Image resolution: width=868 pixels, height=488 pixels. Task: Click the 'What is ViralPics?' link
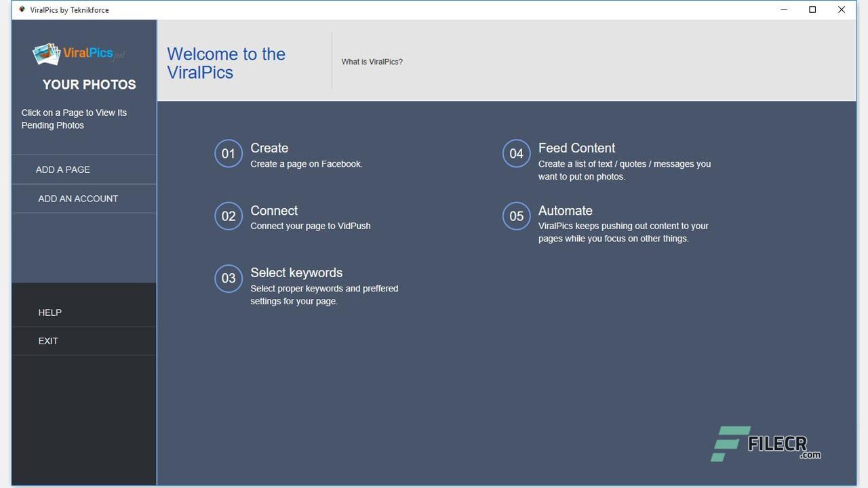coord(372,62)
